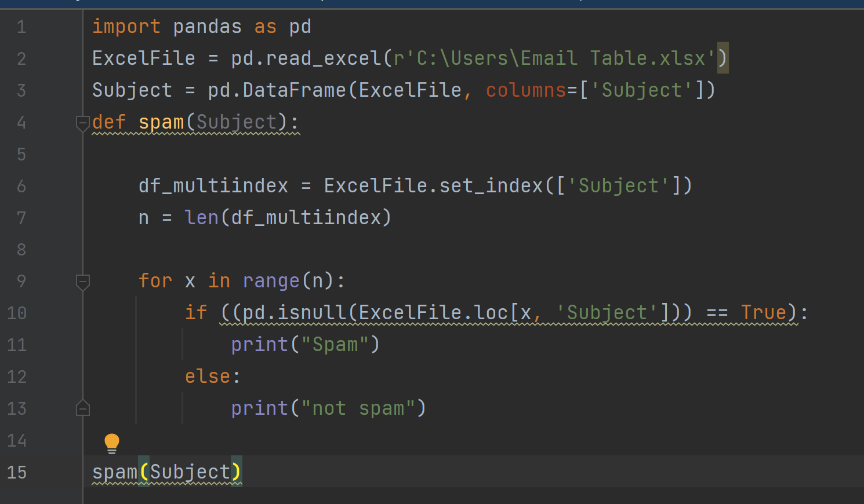Click line number 5 in gutter

[x=21, y=155]
